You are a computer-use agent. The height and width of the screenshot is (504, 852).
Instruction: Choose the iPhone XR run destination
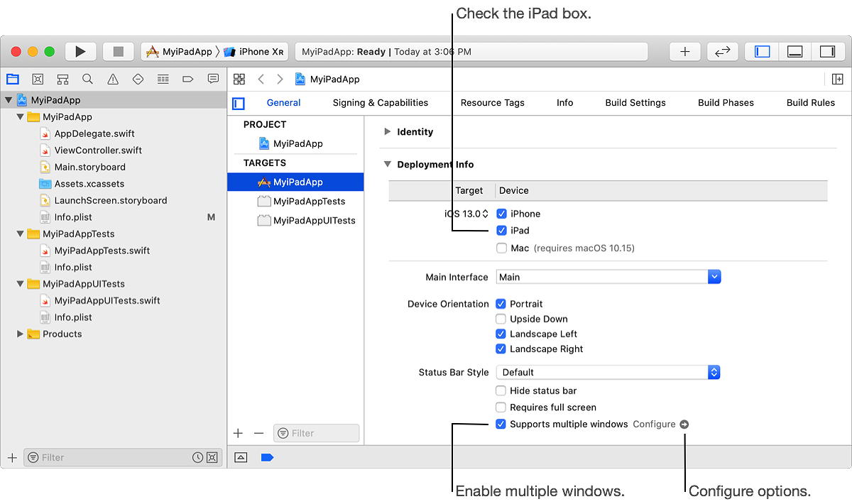pyautogui.click(x=254, y=52)
